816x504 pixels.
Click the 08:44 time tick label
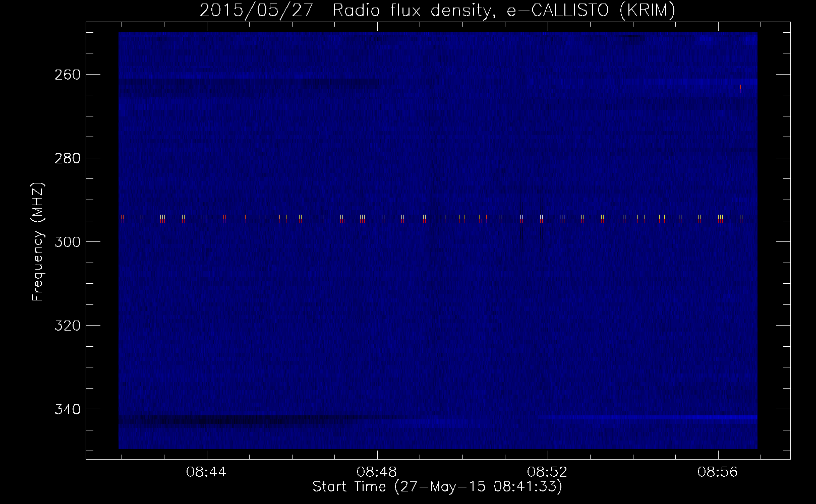tap(206, 472)
